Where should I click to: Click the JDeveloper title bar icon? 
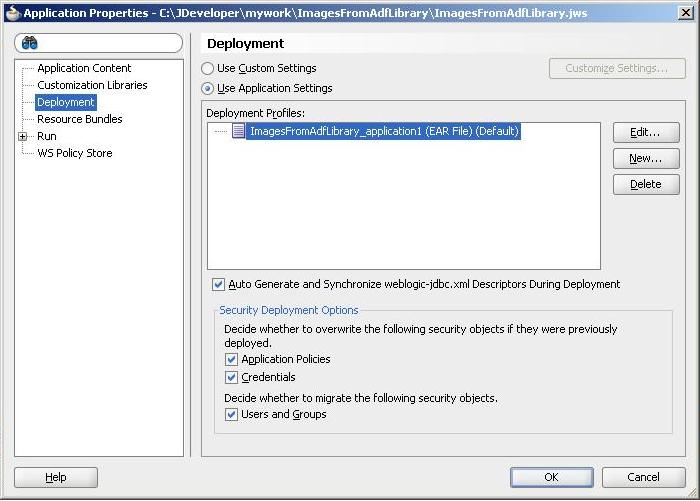(13, 13)
